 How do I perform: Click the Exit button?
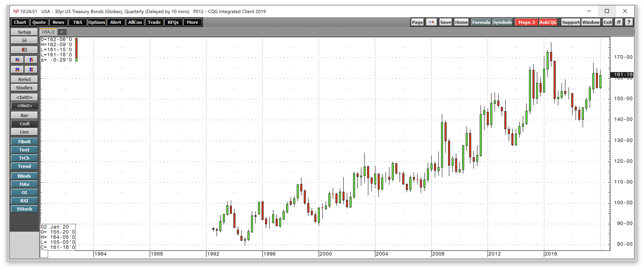click(607, 22)
